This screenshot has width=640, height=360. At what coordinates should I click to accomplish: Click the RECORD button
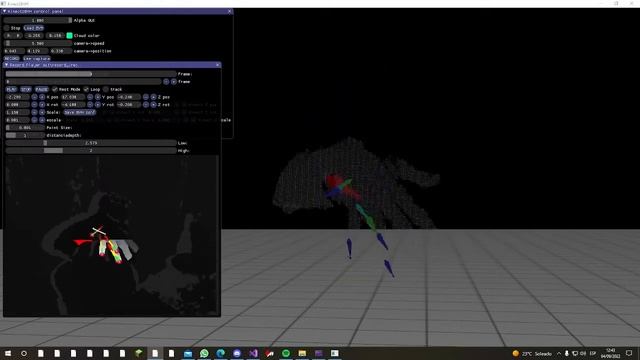(12, 58)
